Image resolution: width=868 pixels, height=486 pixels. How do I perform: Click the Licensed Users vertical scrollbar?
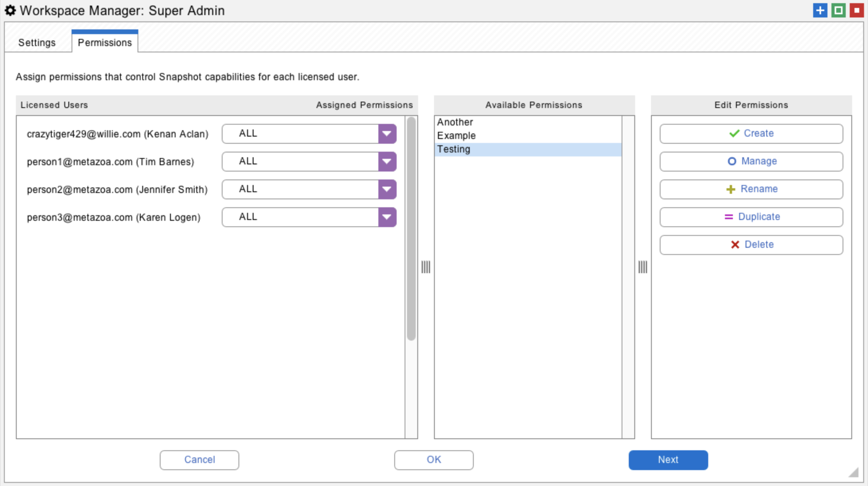411,228
